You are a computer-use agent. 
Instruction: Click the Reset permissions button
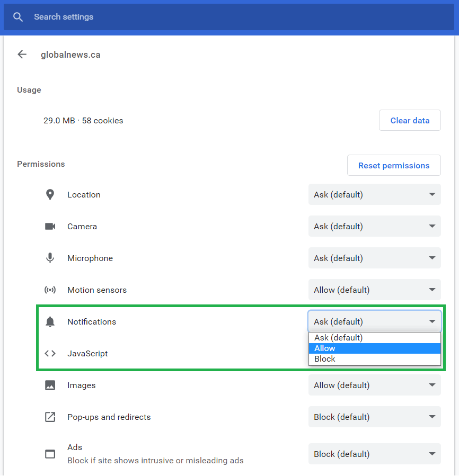(x=394, y=166)
